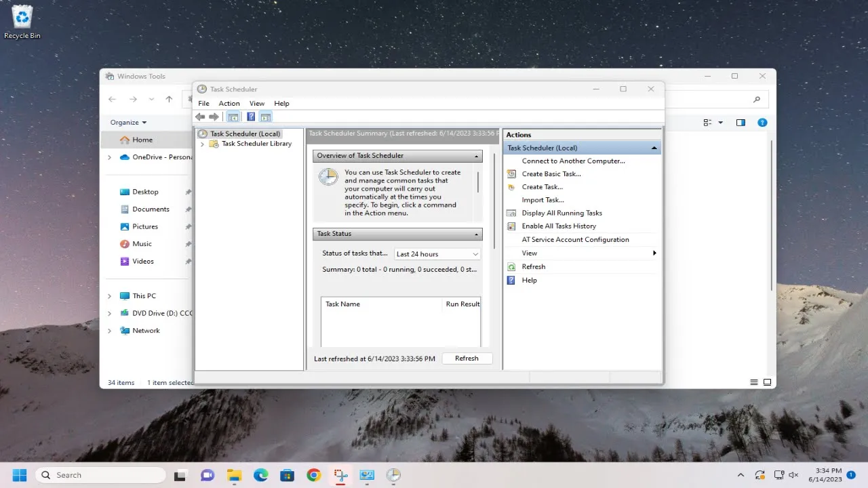Collapse the Overview of Task Scheduler section

477,156
